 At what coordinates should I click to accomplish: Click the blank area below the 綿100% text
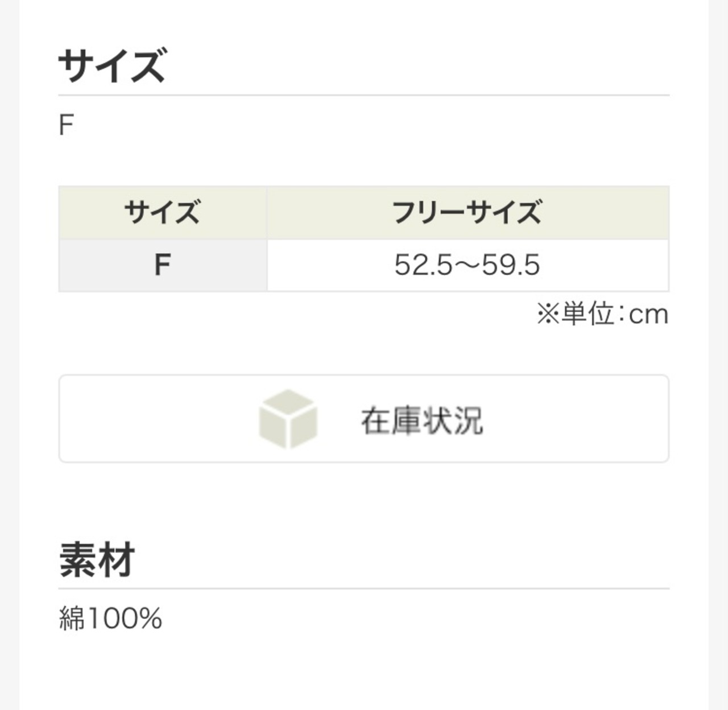point(364,671)
